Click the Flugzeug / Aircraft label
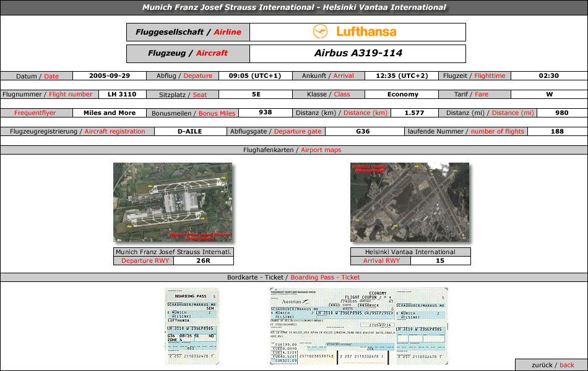 [x=188, y=54]
